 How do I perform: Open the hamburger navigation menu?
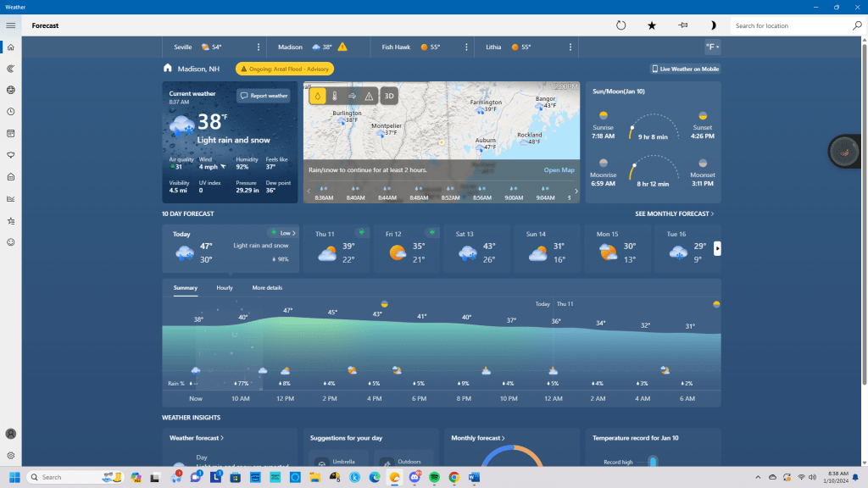pos(11,25)
